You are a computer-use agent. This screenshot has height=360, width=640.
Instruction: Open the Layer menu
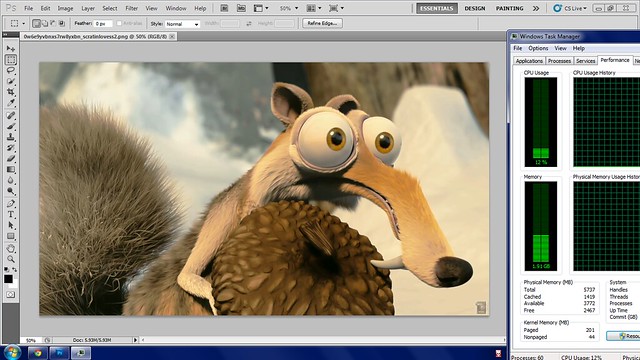(x=88, y=8)
